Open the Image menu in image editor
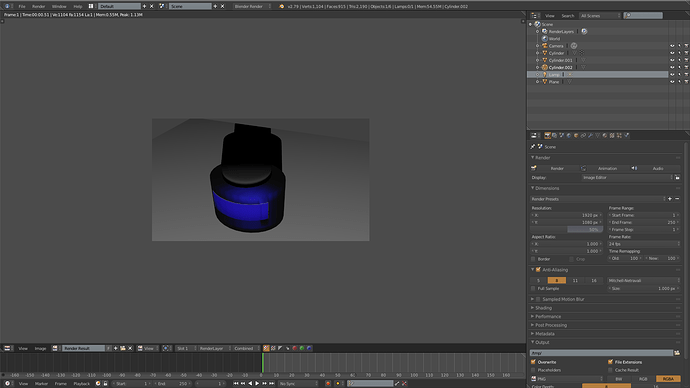 coord(40,348)
